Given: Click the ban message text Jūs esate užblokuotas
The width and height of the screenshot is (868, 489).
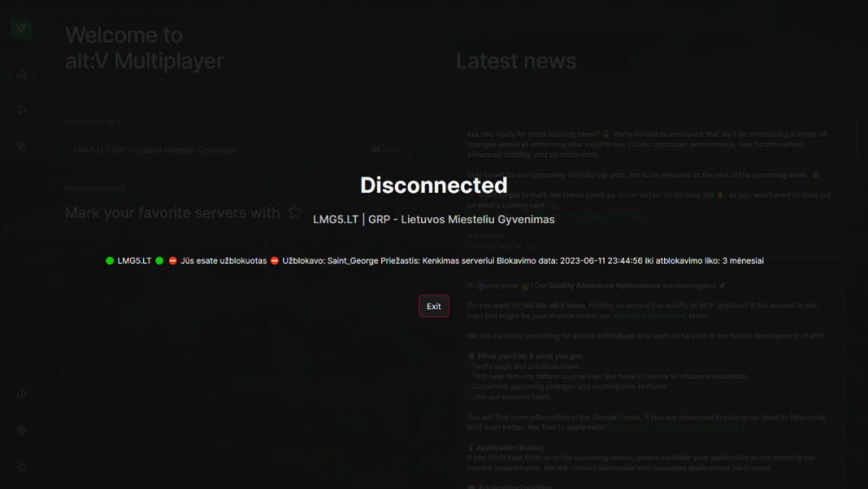Looking at the screenshot, I should 224,261.
